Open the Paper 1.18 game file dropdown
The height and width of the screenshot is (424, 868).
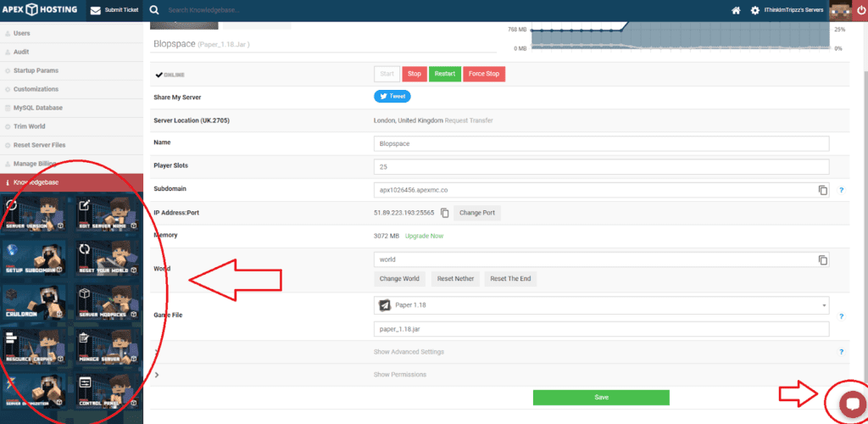pos(602,305)
